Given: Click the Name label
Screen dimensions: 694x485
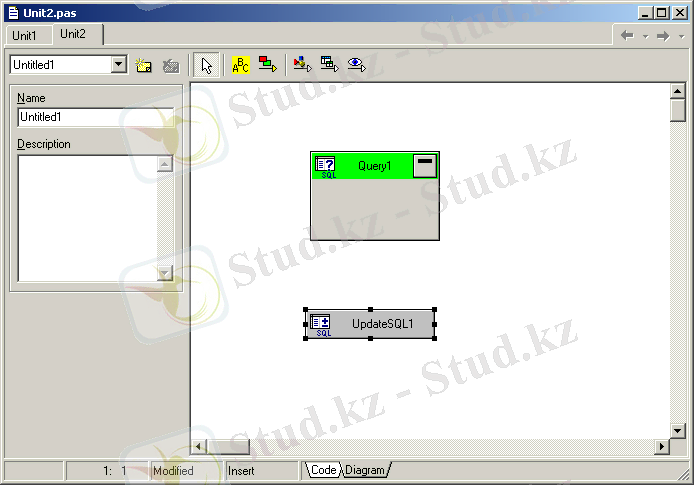Looking at the screenshot, I should (31, 98).
